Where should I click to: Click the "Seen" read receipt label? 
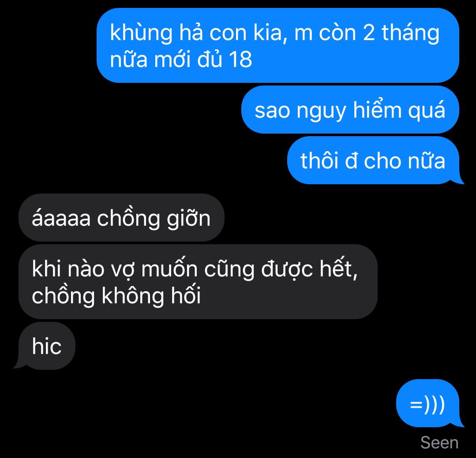439,443
